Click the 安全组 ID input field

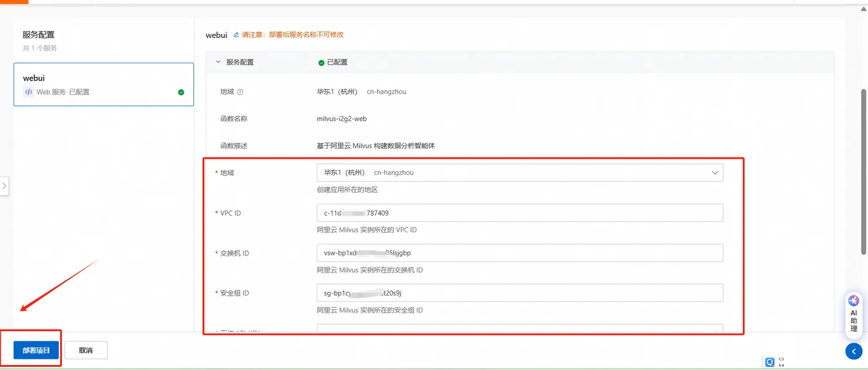[x=520, y=293]
